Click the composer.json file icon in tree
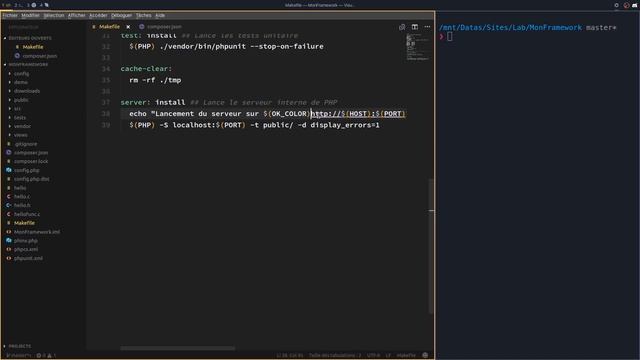 (9, 153)
